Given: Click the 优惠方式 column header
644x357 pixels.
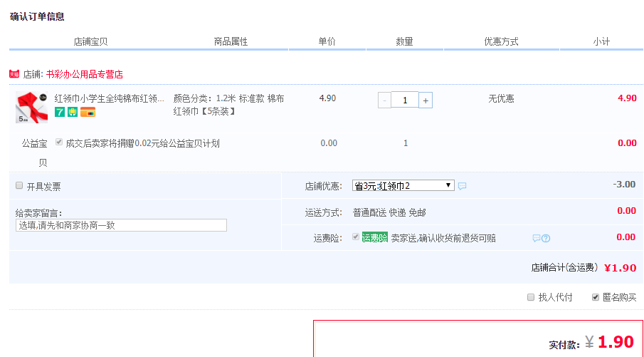Looking at the screenshot, I should tap(501, 41).
